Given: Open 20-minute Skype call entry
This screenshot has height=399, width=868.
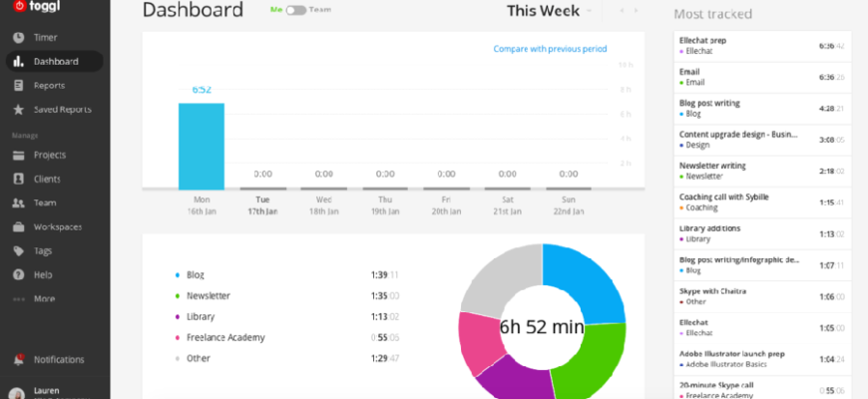Looking at the screenshot, I should tap(762, 388).
